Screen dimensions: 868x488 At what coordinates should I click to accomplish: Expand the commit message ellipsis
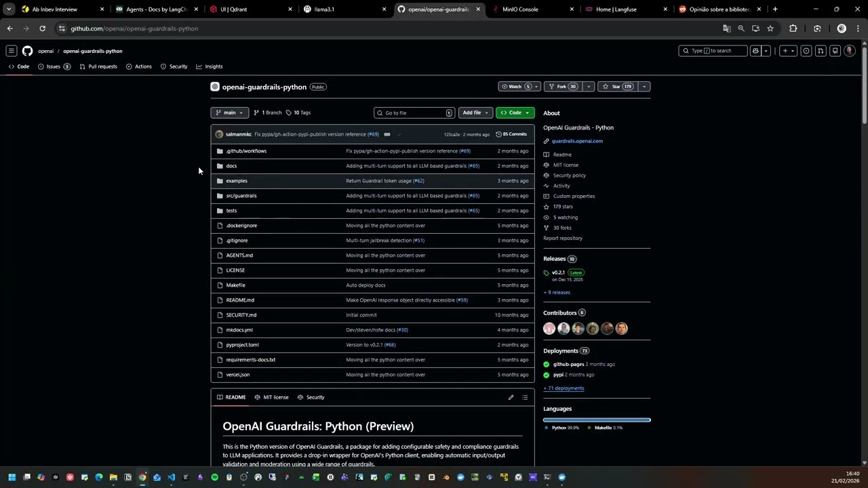point(387,134)
